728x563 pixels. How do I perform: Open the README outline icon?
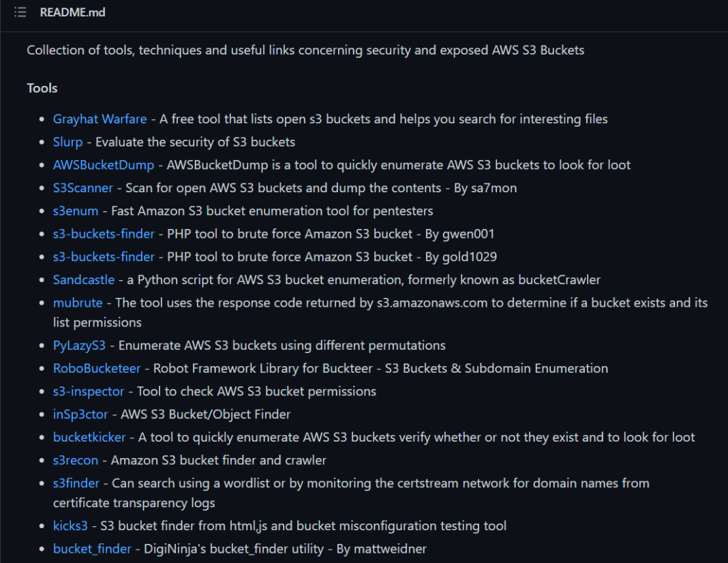(x=20, y=12)
